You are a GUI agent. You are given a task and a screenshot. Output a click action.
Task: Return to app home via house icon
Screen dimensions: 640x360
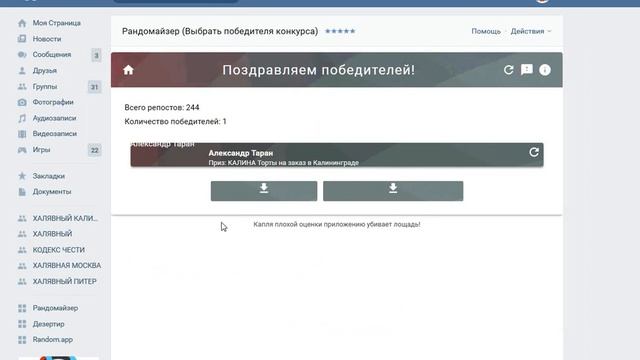click(x=128, y=70)
